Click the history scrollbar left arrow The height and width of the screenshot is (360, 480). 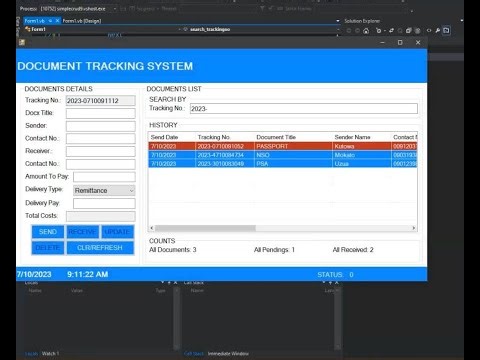coord(152,228)
